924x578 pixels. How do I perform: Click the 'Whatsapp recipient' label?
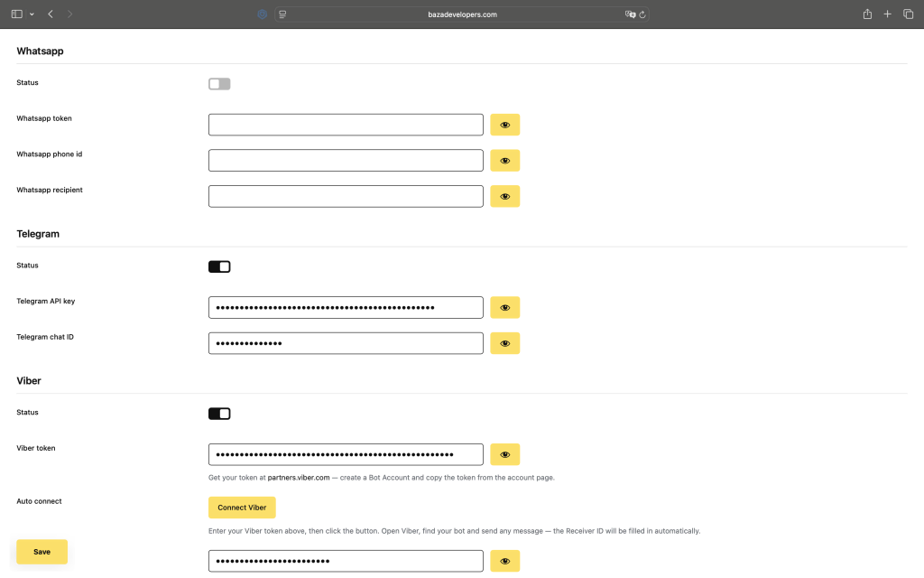click(x=50, y=190)
